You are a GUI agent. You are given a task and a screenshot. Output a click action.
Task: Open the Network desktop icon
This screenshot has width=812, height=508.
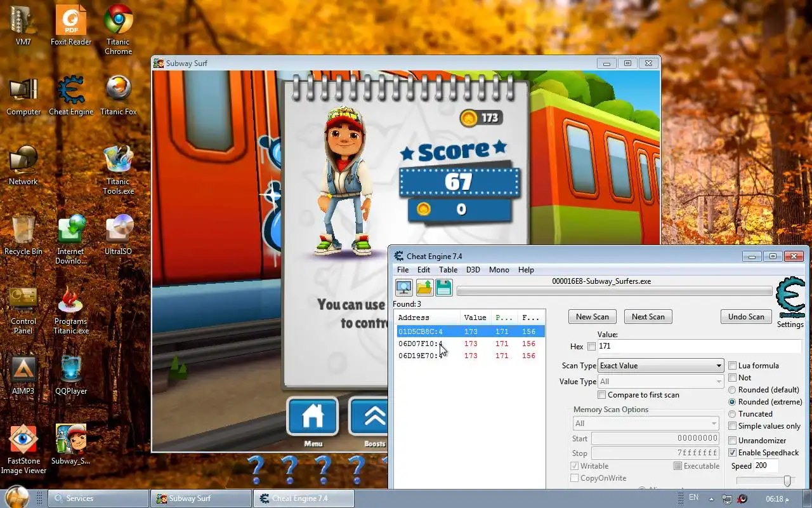pyautogui.click(x=23, y=166)
